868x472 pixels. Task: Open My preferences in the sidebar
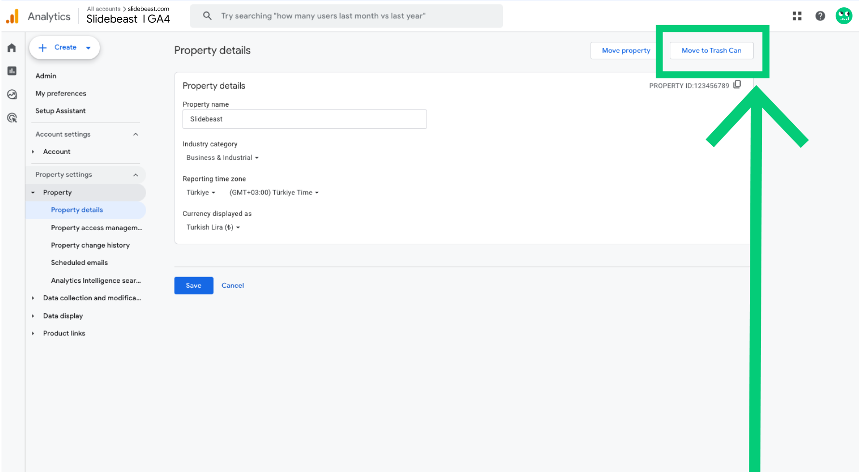[x=61, y=93]
